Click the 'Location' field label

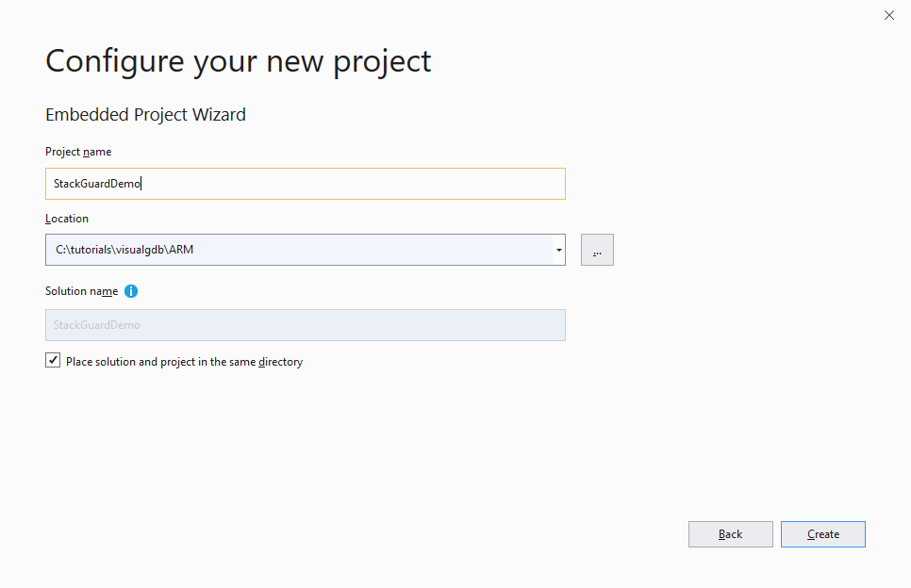[x=67, y=219]
